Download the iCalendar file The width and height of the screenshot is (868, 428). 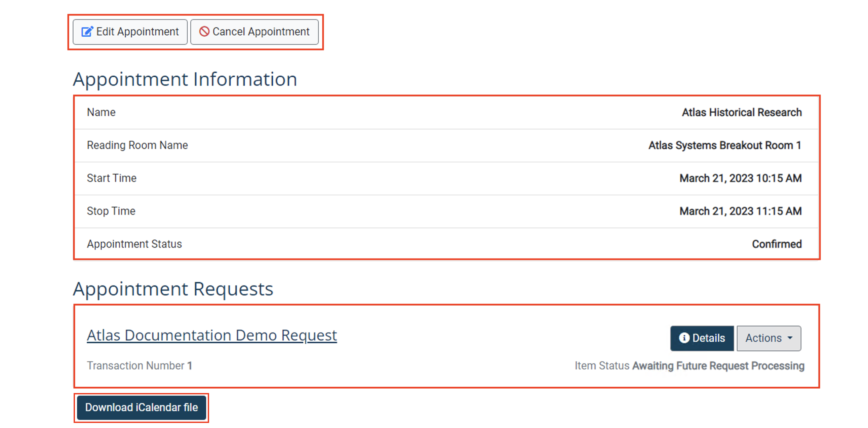pyautogui.click(x=142, y=407)
